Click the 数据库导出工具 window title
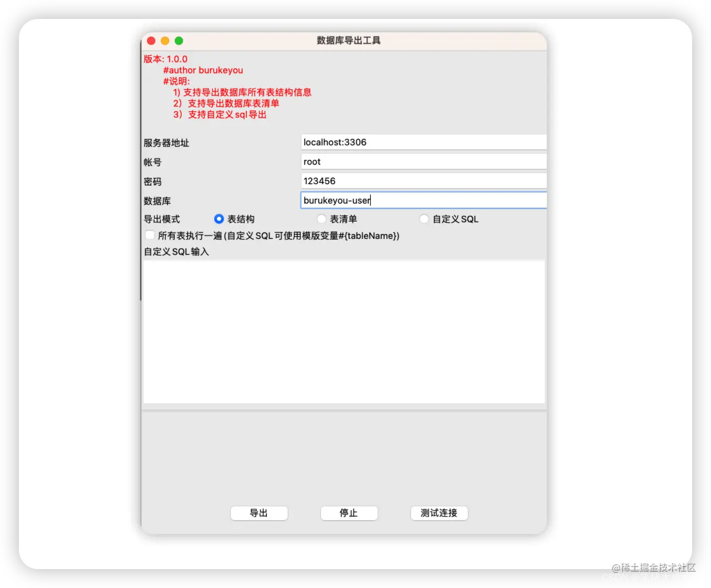711x588 pixels. pyautogui.click(x=349, y=40)
